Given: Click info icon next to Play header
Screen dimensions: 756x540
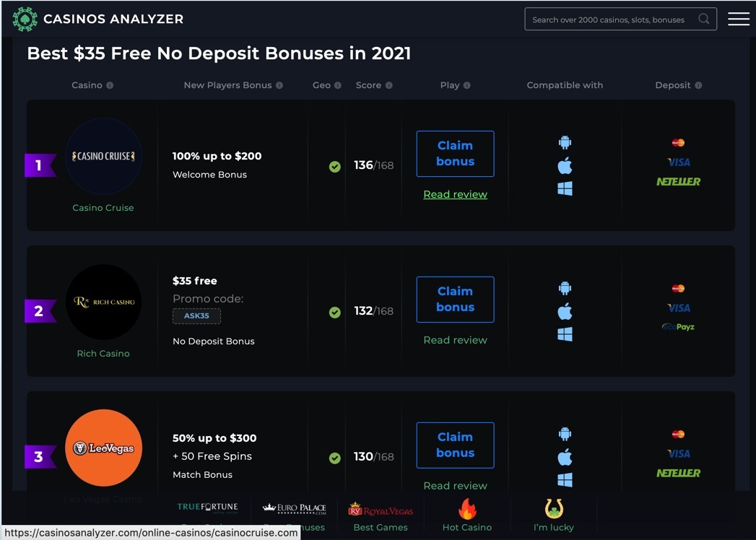Looking at the screenshot, I should [x=466, y=85].
